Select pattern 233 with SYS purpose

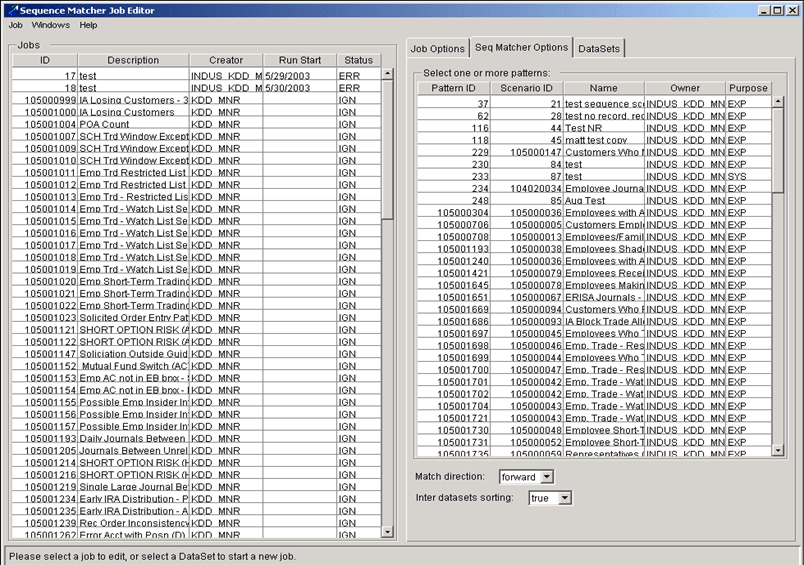(x=594, y=176)
